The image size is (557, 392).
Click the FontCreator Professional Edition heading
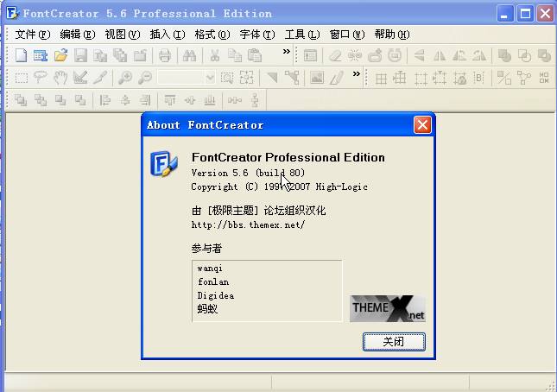click(288, 157)
